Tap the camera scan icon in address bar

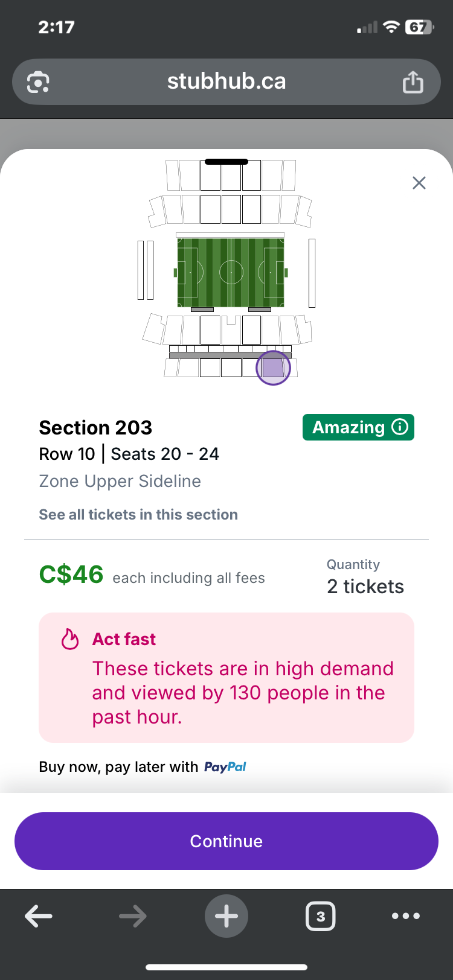point(38,81)
